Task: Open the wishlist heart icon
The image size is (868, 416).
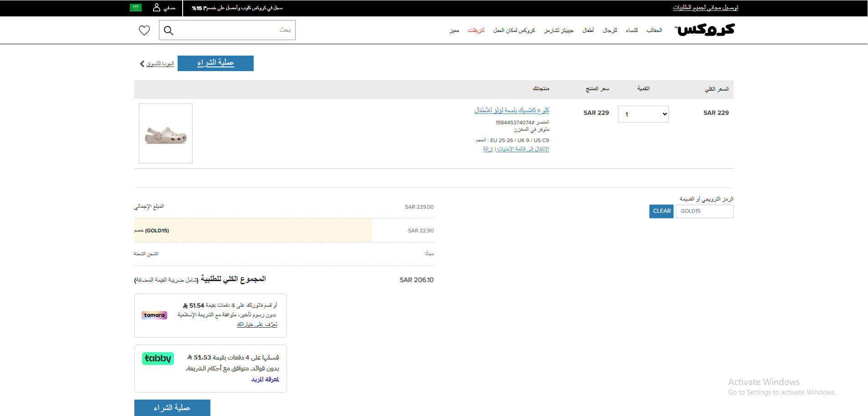Action: coord(144,30)
